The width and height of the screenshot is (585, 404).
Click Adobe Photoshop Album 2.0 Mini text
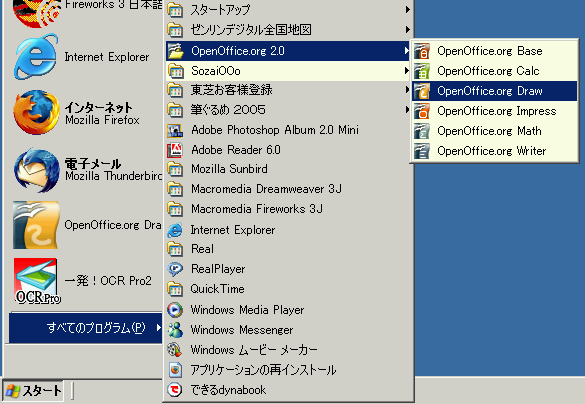click(x=275, y=130)
